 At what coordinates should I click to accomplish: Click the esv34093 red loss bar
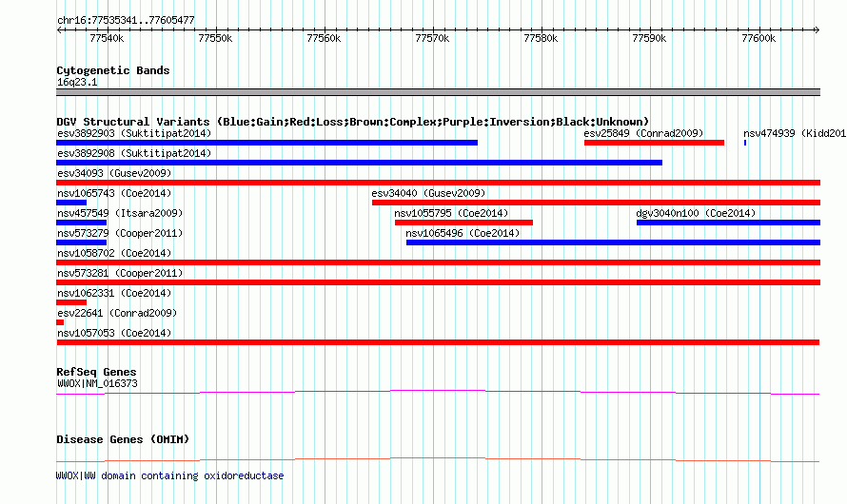438,183
